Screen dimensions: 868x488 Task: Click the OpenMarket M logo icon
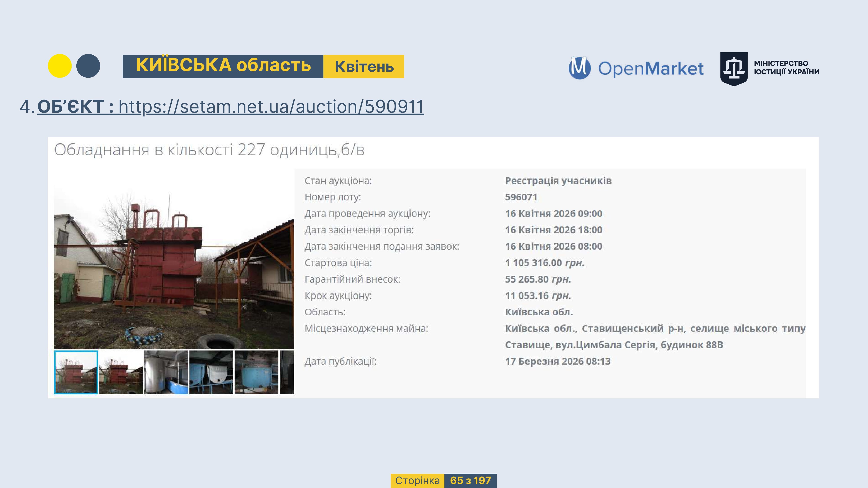[579, 68]
